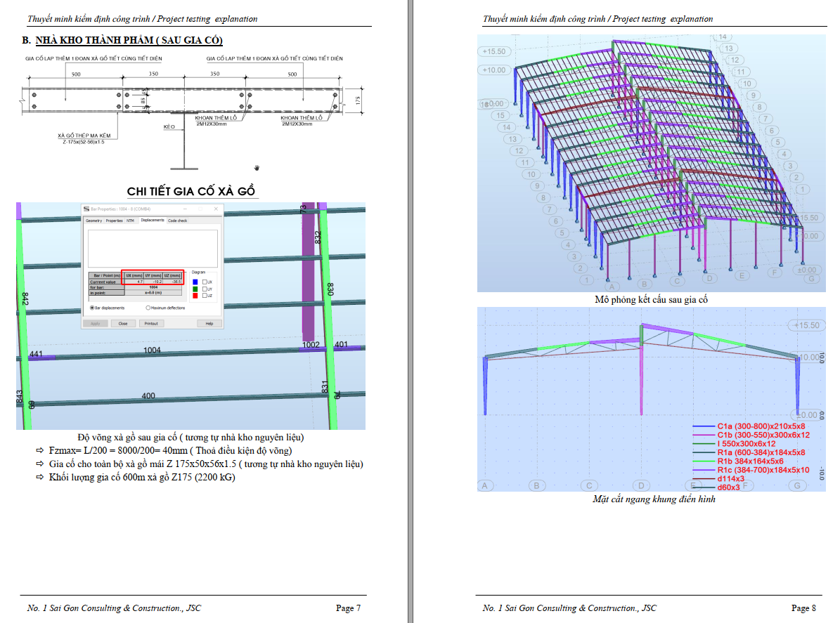840x623 pixels.
Task: Click the green UY diagram color square
Action: [x=195, y=289]
